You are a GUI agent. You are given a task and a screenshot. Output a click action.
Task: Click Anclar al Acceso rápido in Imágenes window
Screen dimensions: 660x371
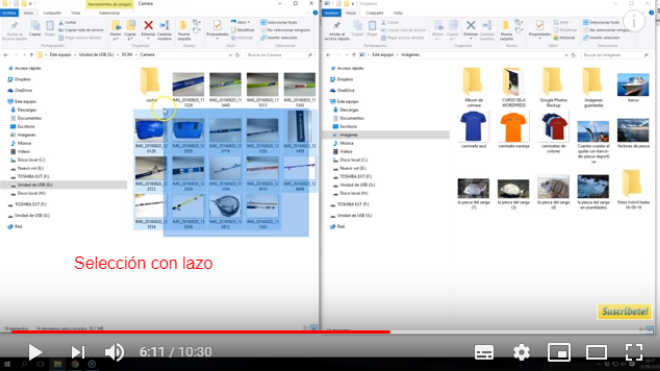pyautogui.click(x=337, y=30)
